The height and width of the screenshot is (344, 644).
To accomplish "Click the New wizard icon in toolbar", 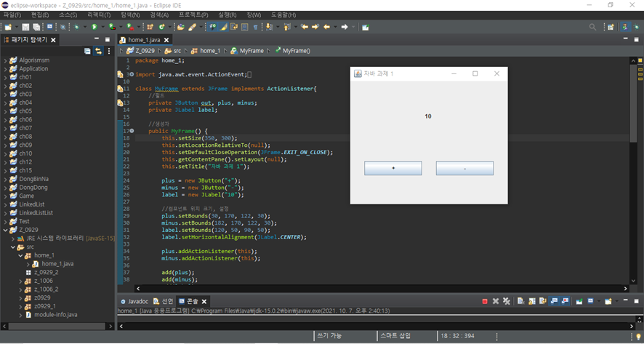I will click(8, 27).
